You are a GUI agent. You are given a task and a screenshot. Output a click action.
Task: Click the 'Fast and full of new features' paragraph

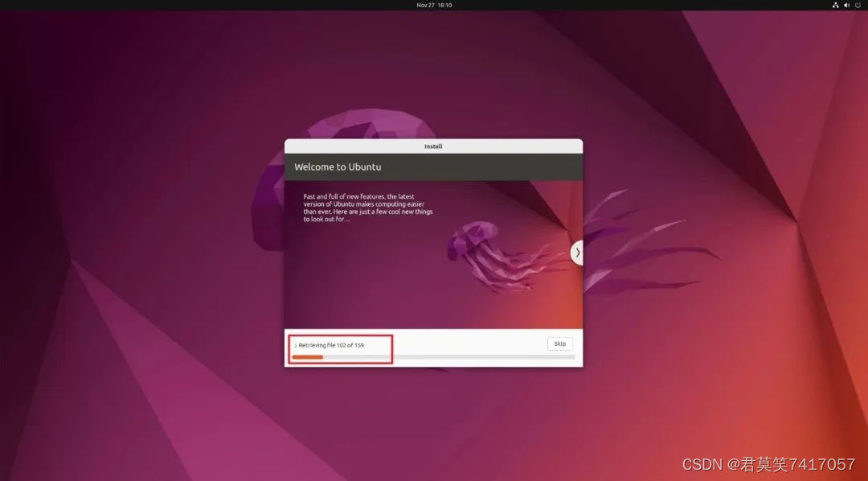pos(367,208)
